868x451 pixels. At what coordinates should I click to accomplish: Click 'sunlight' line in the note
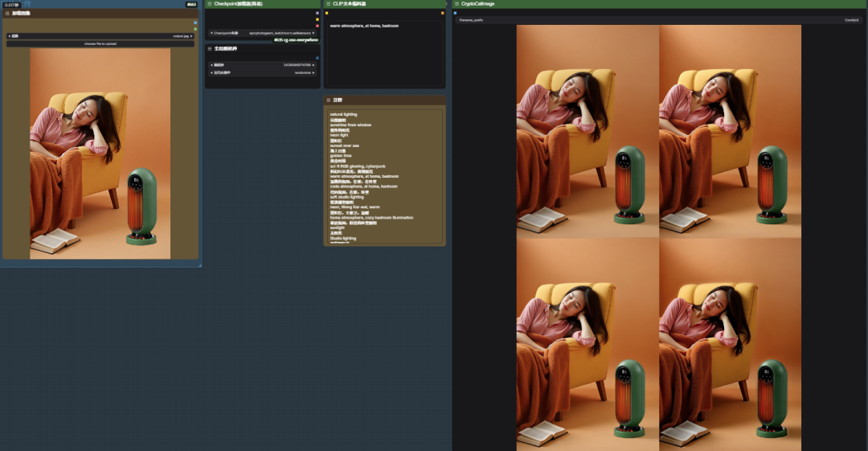pyautogui.click(x=337, y=228)
